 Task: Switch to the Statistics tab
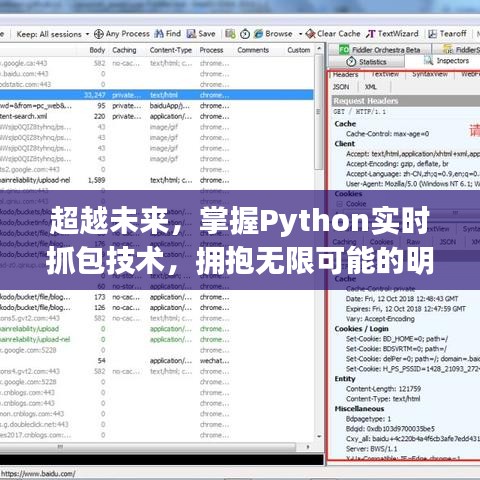(x=366, y=62)
